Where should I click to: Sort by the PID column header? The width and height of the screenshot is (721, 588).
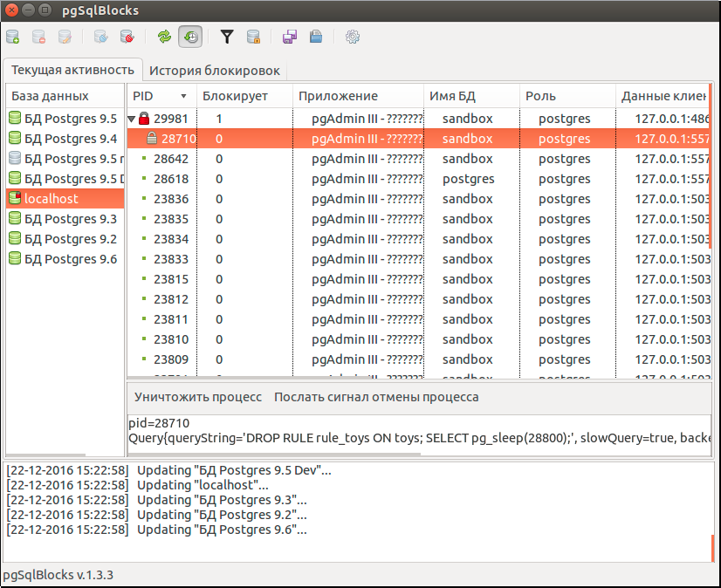[161, 96]
